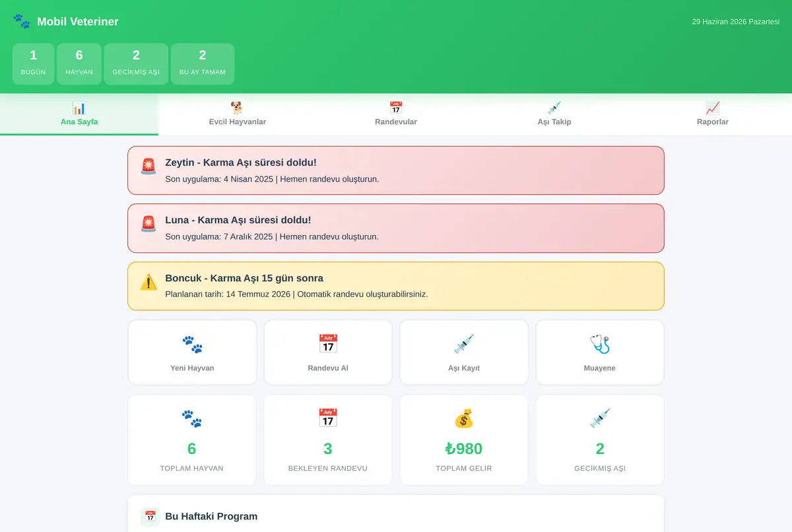Viewport: 792px width, 532px height.
Task: Click the Randevu Al quick action button
Action: point(328,352)
